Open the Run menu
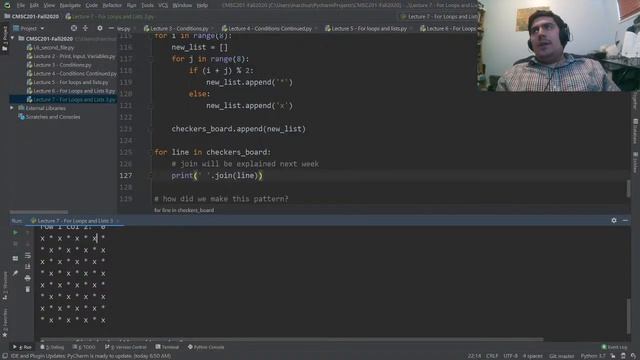 [131, 5]
